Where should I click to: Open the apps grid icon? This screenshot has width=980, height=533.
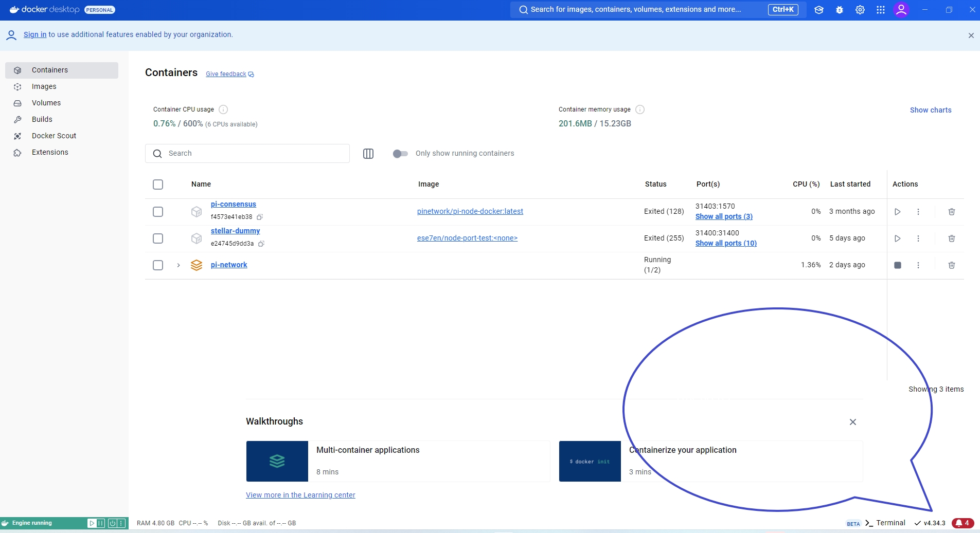(881, 10)
